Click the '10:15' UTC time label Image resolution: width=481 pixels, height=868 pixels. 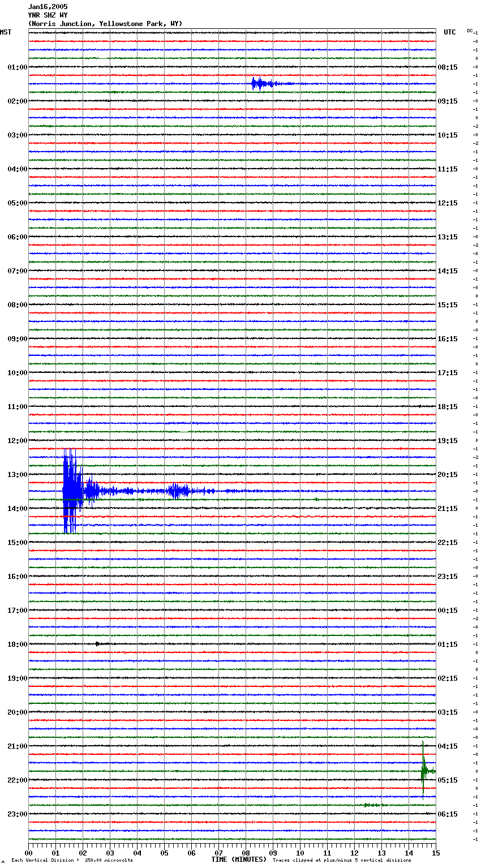pos(448,135)
